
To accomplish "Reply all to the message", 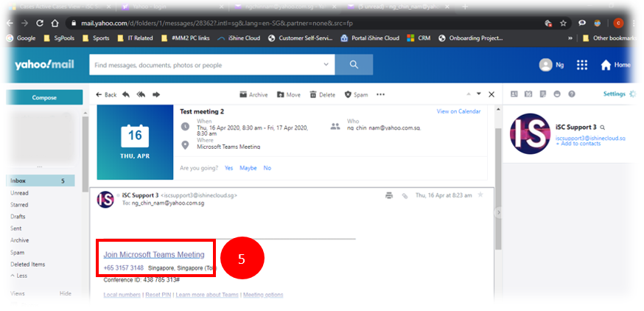I will click(x=141, y=94).
